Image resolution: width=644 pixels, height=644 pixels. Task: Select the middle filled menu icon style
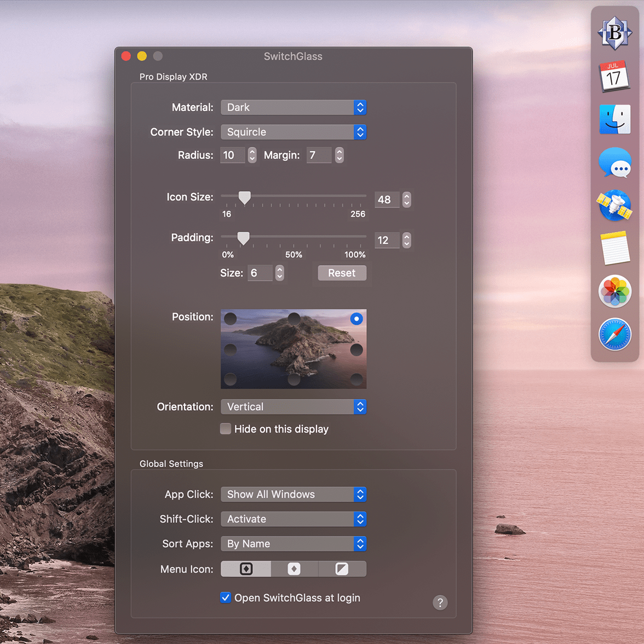[x=294, y=569]
